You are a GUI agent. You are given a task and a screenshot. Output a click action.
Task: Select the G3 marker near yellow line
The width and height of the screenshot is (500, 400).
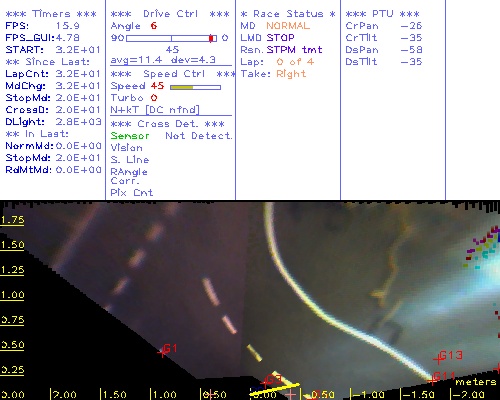[x=266, y=382]
